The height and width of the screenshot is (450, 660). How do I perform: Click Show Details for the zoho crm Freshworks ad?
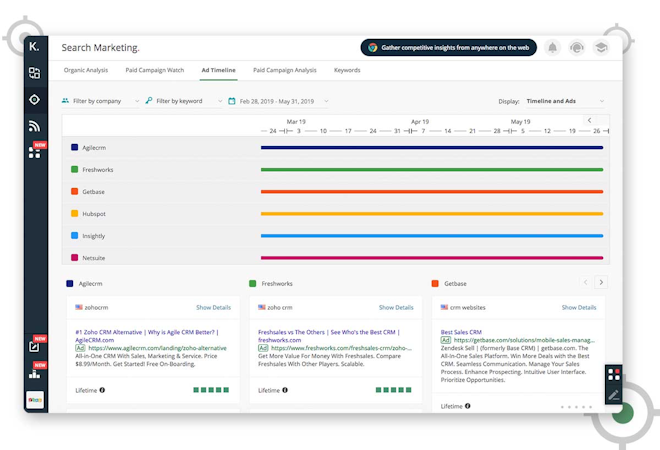tap(396, 307)
